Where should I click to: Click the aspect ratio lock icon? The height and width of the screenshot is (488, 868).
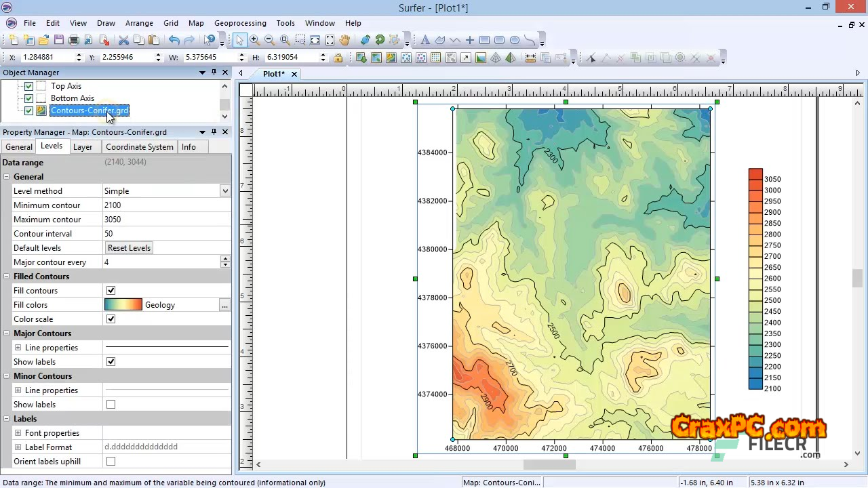click(338, 58)
